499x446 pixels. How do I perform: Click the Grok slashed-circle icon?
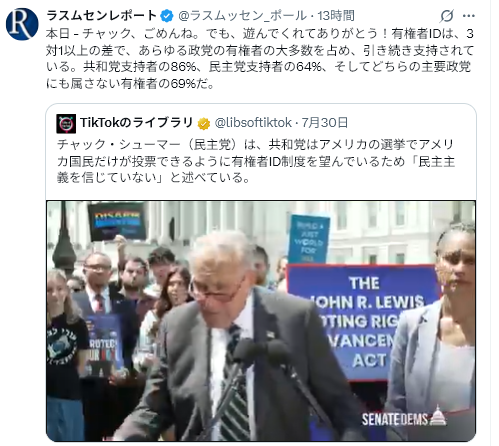coord(447,16)
